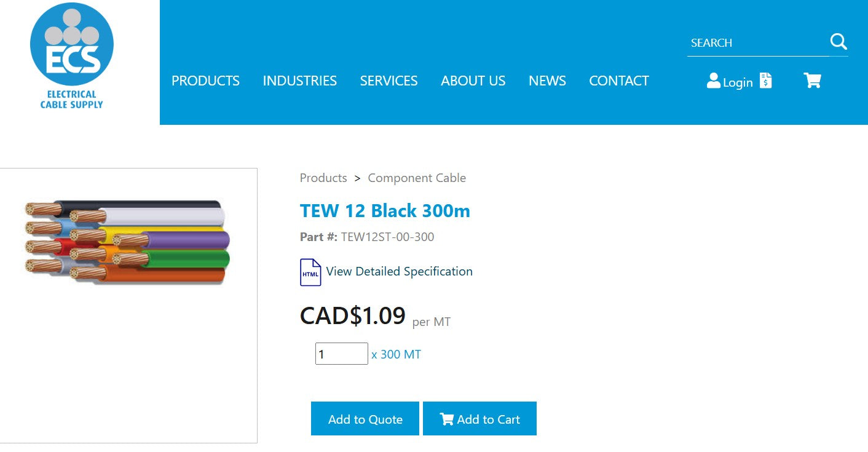The width and height of the screenshot is (868, 452).
Task: Open the top-right shopping cart
Action: (813, 81)
